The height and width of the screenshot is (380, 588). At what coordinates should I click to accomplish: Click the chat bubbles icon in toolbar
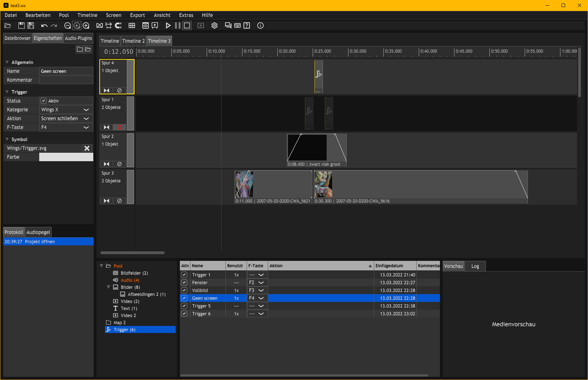[x=228, y=25]
